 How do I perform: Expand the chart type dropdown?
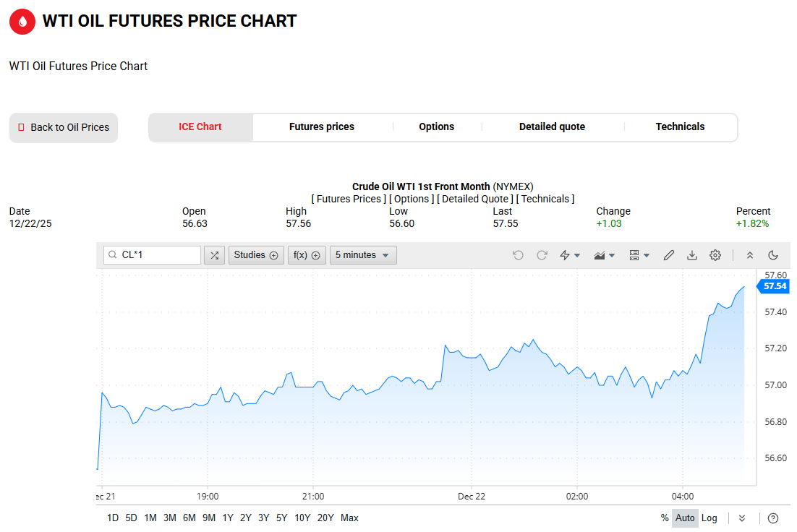click(x=604, y=255)
